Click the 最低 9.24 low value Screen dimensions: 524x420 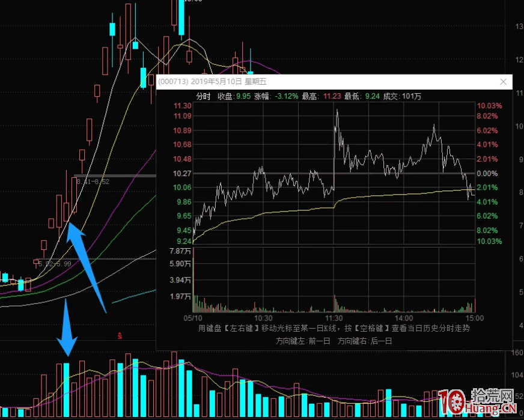373,97
